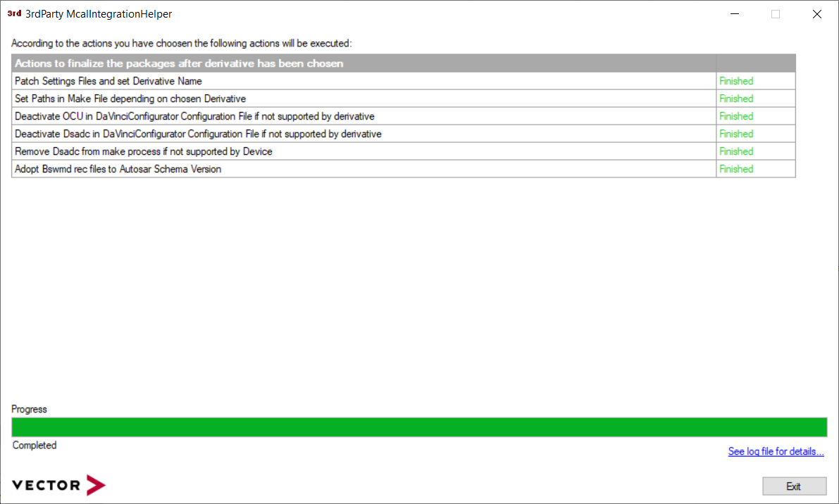Viewport: 839px width, 504px height.
Task: Close the McalIntegrationHelper window
Action: pos(817,14)
